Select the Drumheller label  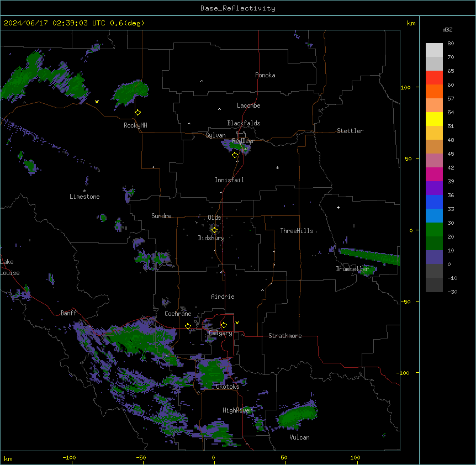[352, 269]
